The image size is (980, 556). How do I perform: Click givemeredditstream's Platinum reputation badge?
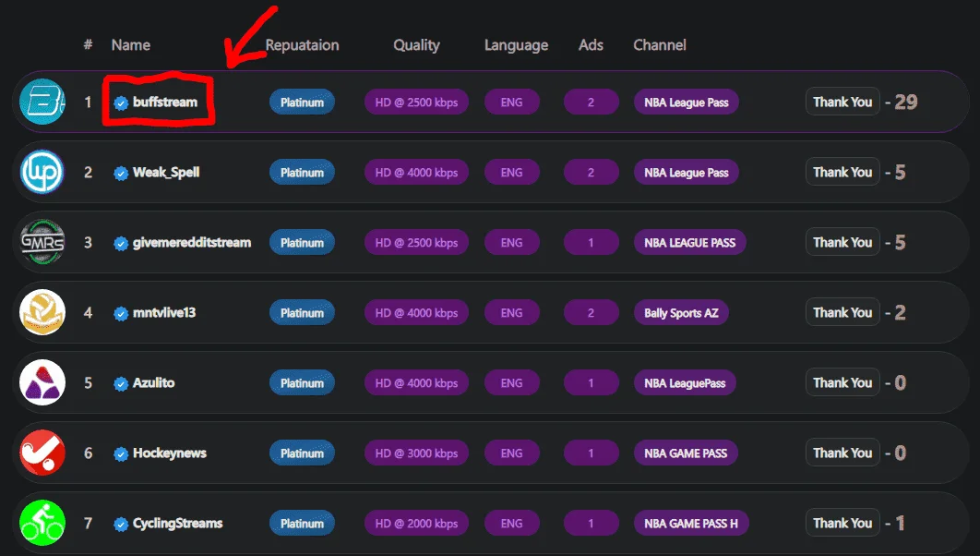click(302, 243)
